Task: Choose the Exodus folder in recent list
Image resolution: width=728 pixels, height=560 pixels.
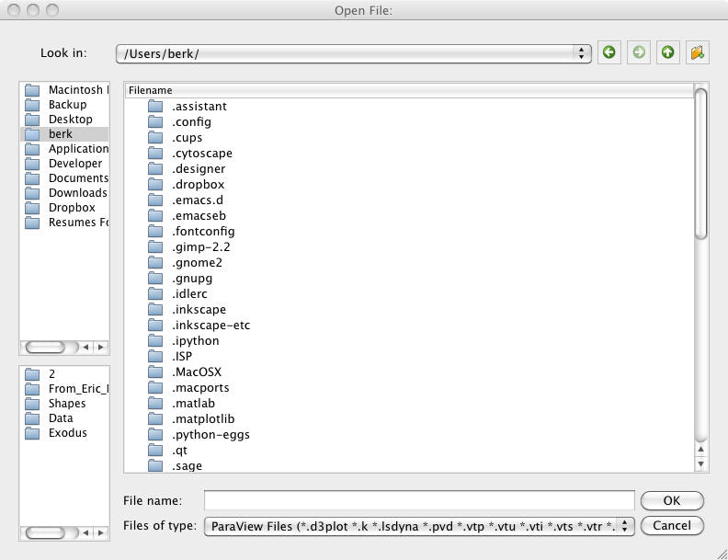Action: pyautogui.click(x=67, y=433)
